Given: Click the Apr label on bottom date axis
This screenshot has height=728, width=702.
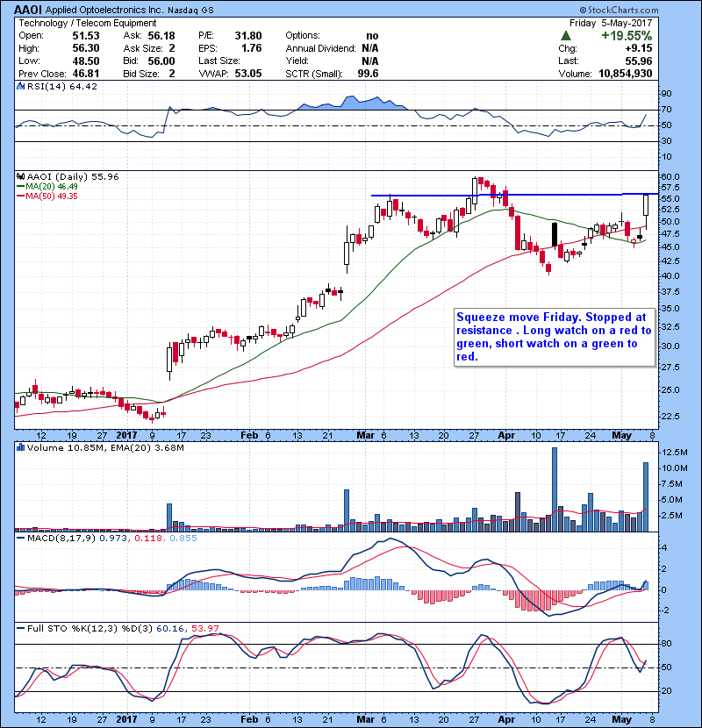Looking at the screenshot, I should click(506, 719).
